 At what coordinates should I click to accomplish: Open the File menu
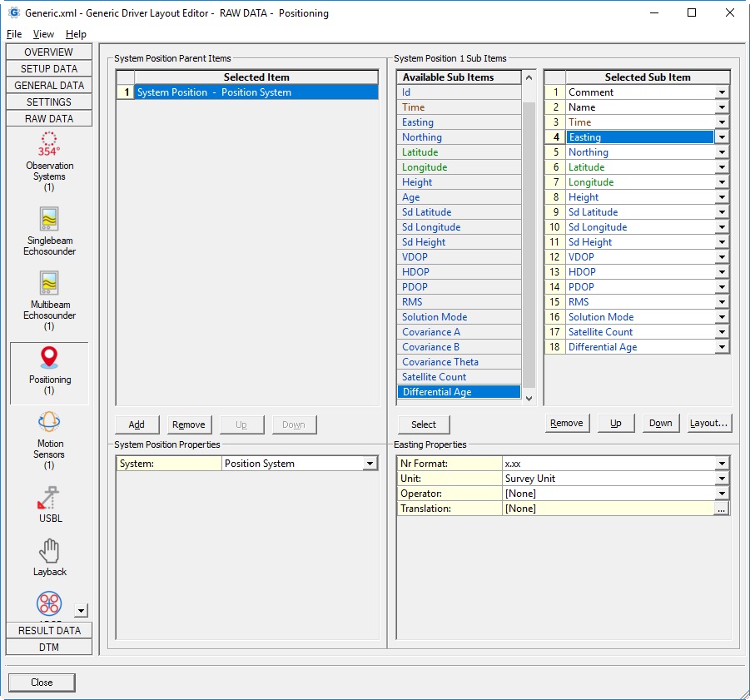point(14,34)
